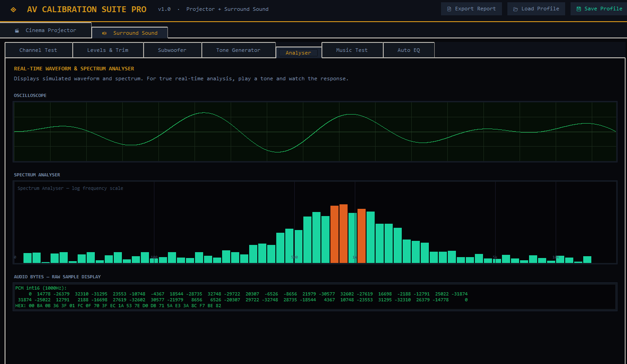627x364 pixels.
Task: Click the folder icon on Load Profile
Action: tap(515, 9)
